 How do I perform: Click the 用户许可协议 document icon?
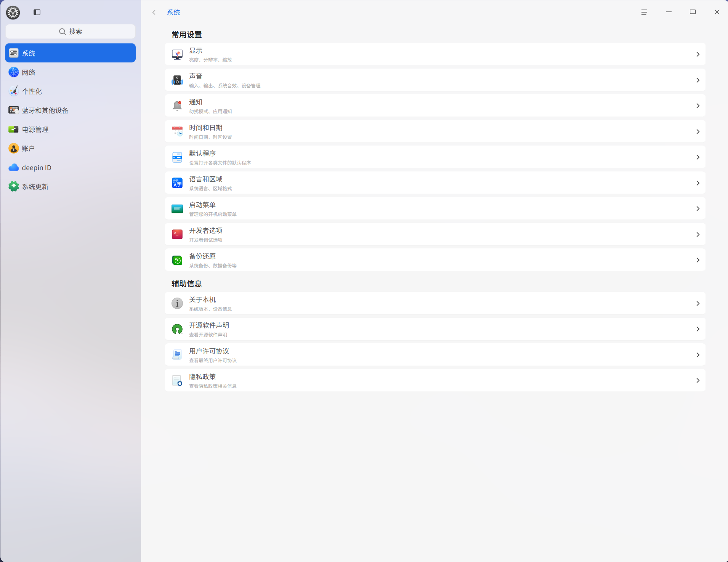pos(177,355)
